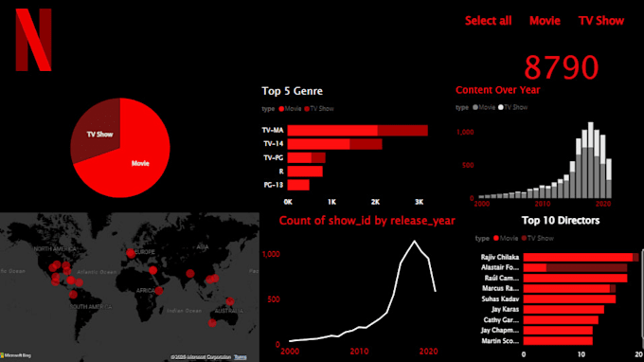Click the TV-MA axis label
The image size is (644, 362).
click(x=273, y=130)
